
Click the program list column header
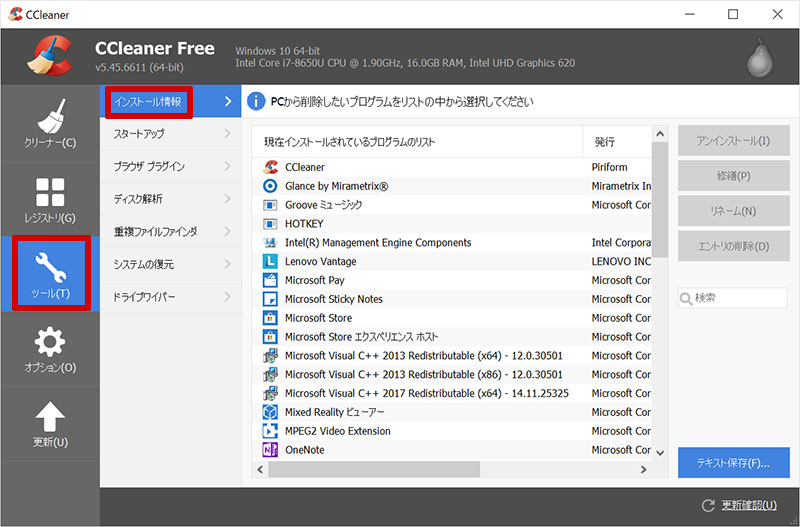417,142
